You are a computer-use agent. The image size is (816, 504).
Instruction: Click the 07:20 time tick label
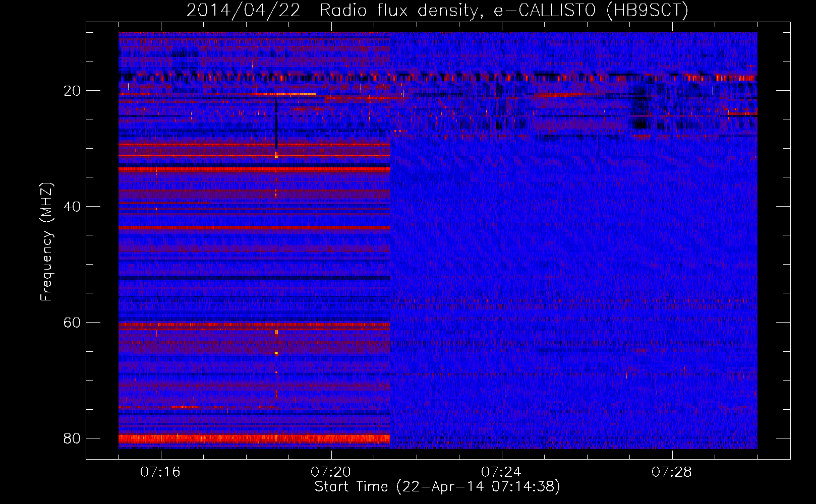[331, 472]
